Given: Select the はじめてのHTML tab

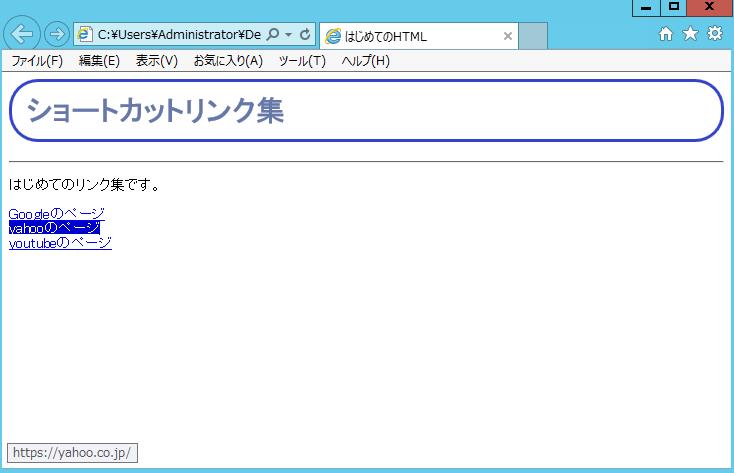Looking at the screenshot, I should [419, 36].
